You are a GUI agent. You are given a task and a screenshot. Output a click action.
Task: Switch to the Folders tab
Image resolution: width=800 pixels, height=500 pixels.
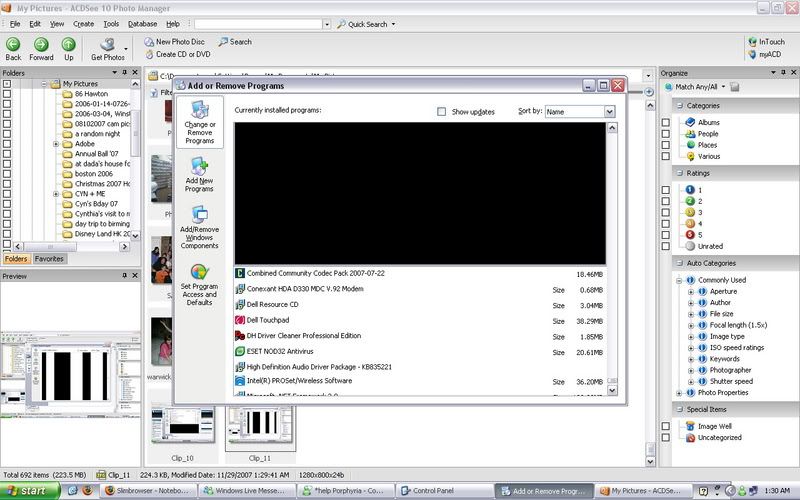coord(16,259)
